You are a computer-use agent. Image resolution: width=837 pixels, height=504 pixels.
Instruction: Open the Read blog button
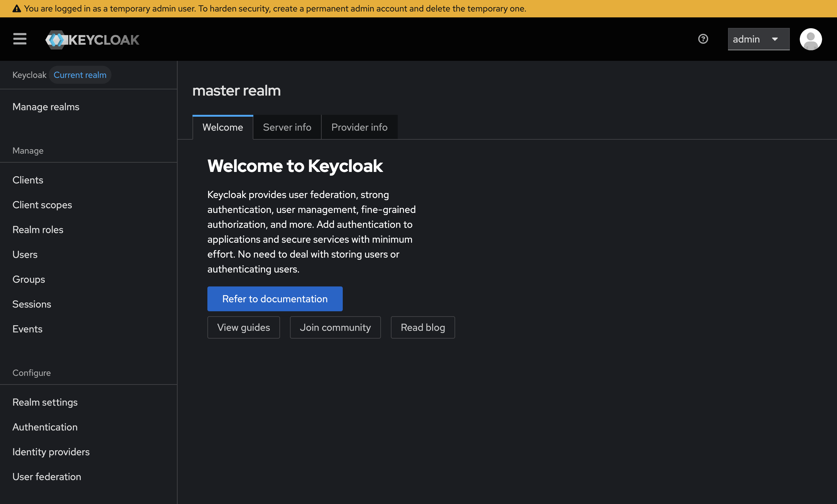[x=423, y=327]
